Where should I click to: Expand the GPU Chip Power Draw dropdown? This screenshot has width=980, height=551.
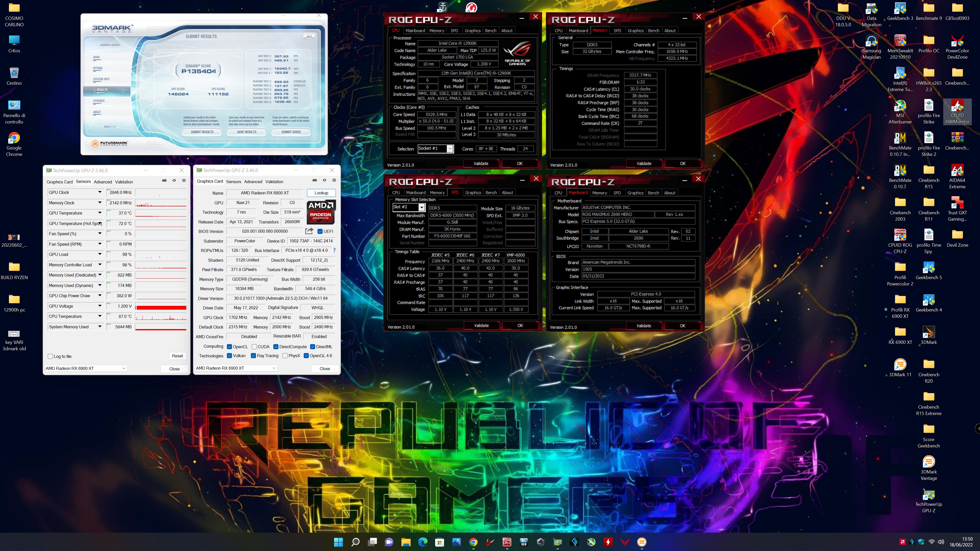click(x=100, y=295)
